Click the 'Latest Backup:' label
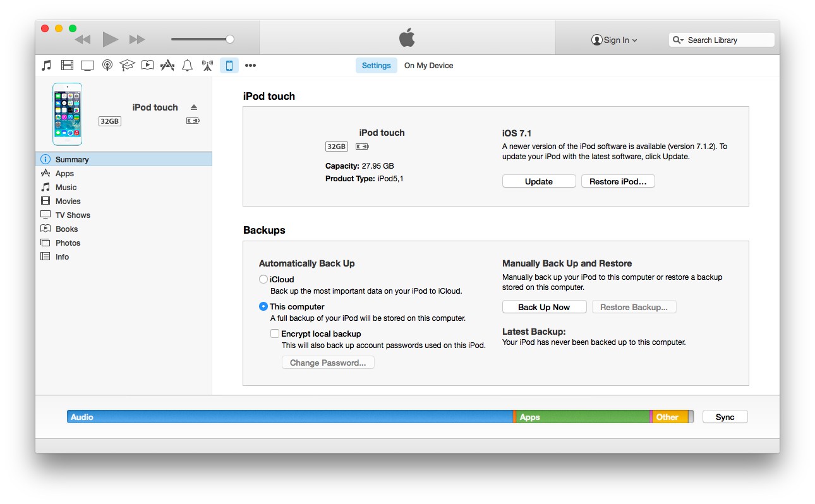The image size is (815, 504). pyautogui.click(x=534, y=332)
